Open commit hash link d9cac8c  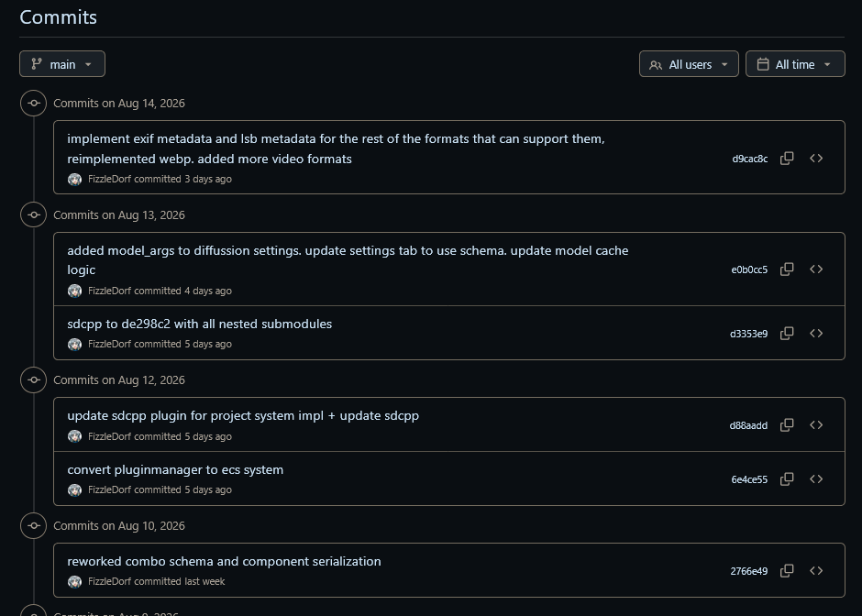[750, 159]
